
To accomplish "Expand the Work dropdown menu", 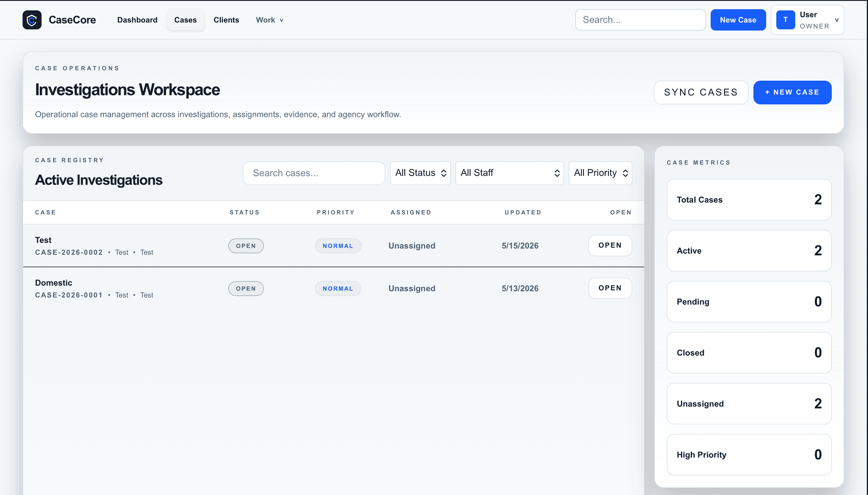I will [270, 20].
